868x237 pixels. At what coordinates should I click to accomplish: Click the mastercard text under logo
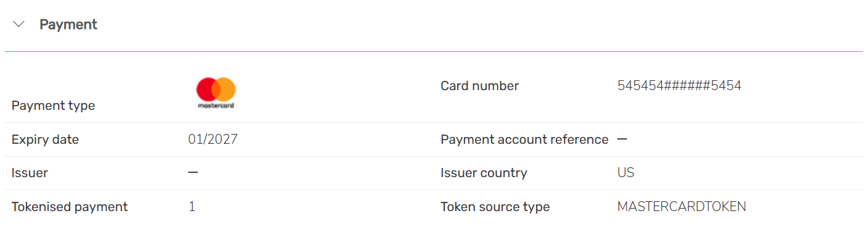[x=216, y=106]
